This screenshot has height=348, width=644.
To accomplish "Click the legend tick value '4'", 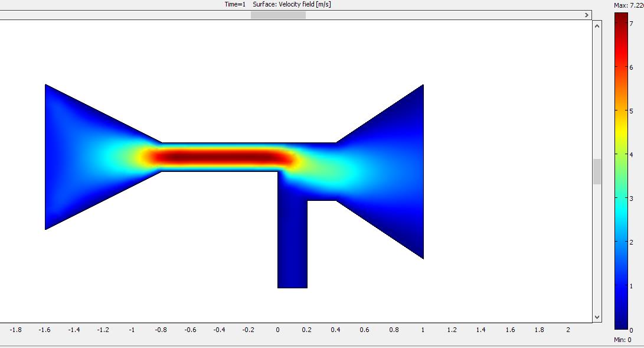I will click(x=631, y=154).
